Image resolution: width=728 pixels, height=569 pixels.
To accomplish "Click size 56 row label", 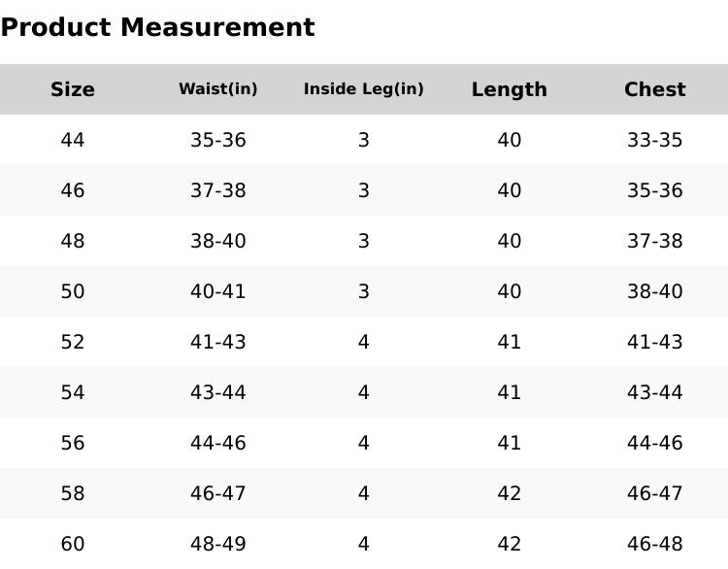I will [x=73, y=443].
